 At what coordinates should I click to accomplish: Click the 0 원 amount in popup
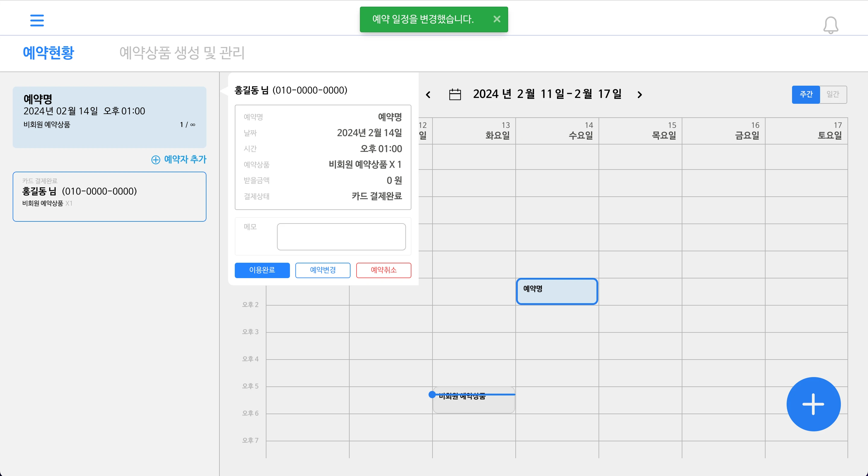tap(394, 180)
